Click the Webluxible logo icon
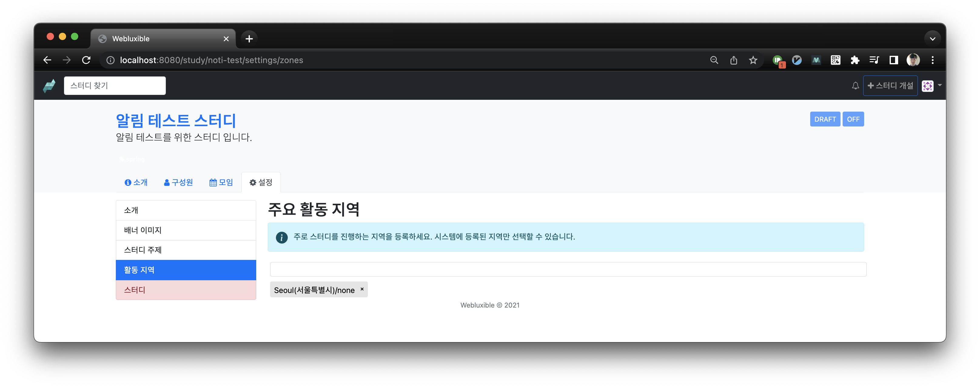 tap(49, 86)
